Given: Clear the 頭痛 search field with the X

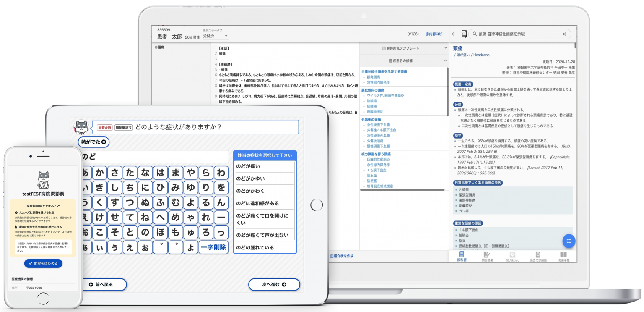Looking at the screenshot, I should pos(564,34).
